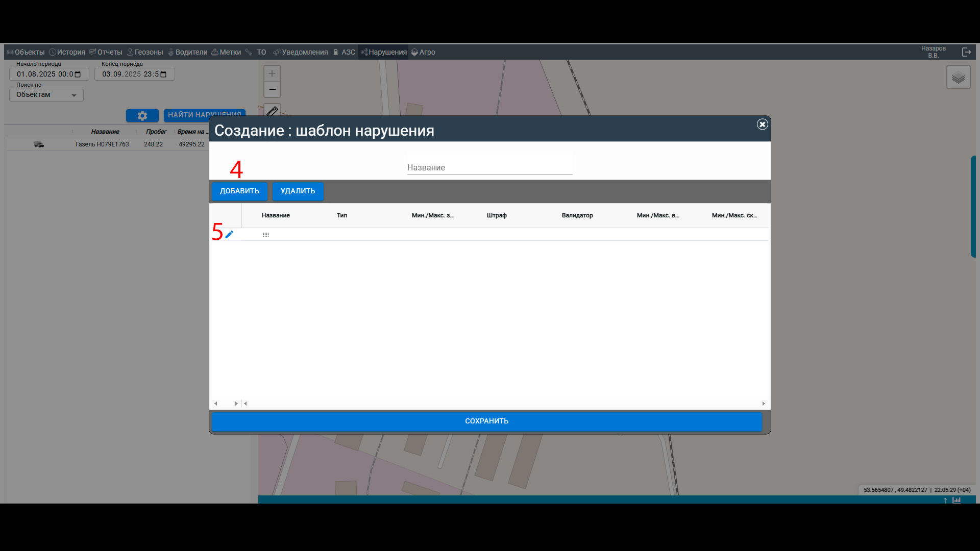The image size is (980, 551).
Task: Open the 'Нарушения' menu tab
Action: click(384, 52)
